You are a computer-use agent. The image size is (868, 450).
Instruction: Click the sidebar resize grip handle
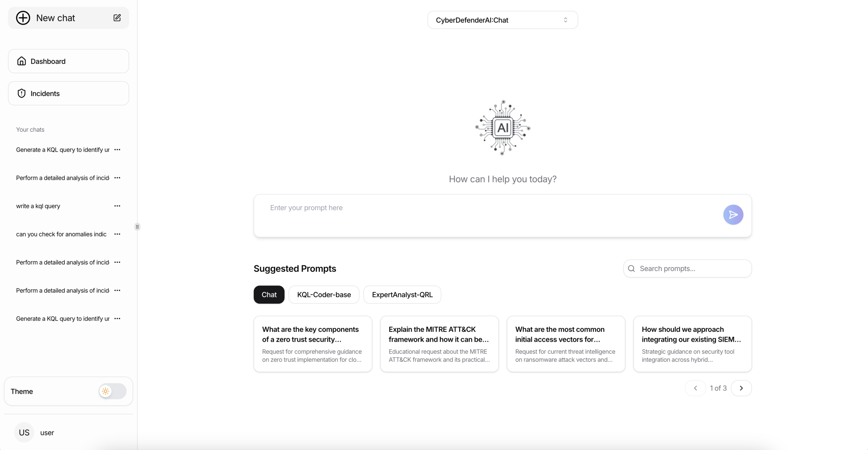[x=137, y=227]
